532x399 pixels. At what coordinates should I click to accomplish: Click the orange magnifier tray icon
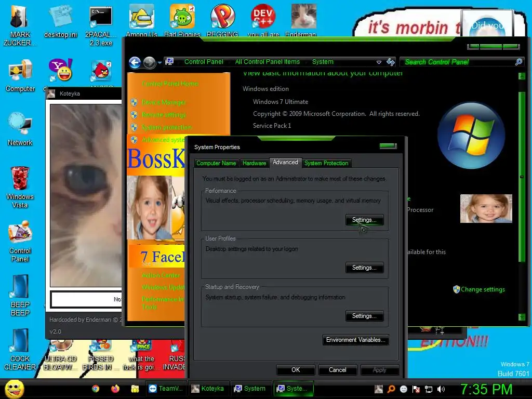391,389
